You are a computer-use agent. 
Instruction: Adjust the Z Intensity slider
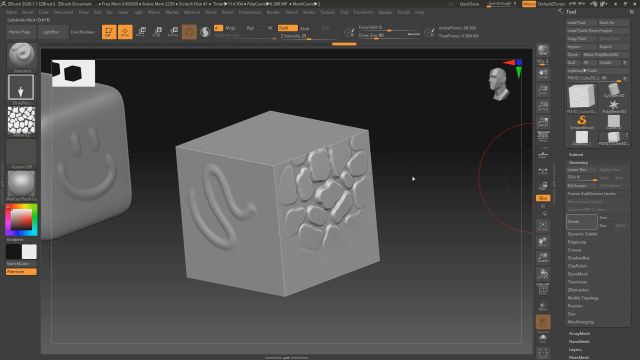pyautogui.click(x=308, y=36)
